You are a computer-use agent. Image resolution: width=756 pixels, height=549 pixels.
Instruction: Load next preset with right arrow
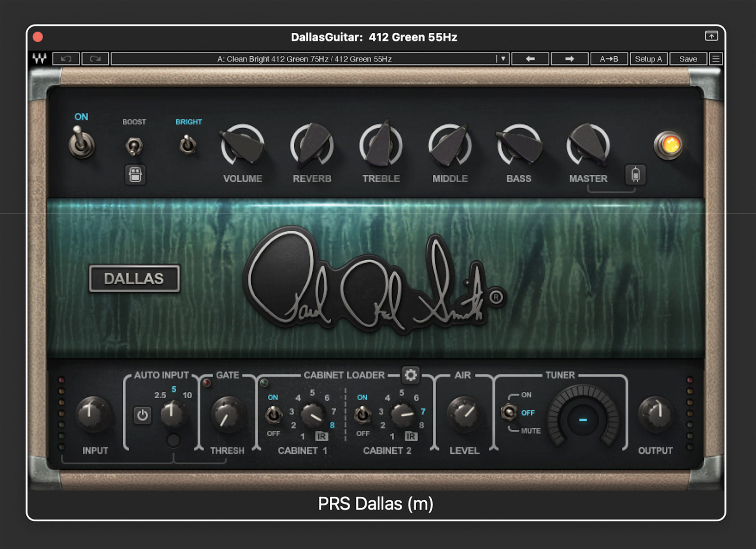point(569,59)
